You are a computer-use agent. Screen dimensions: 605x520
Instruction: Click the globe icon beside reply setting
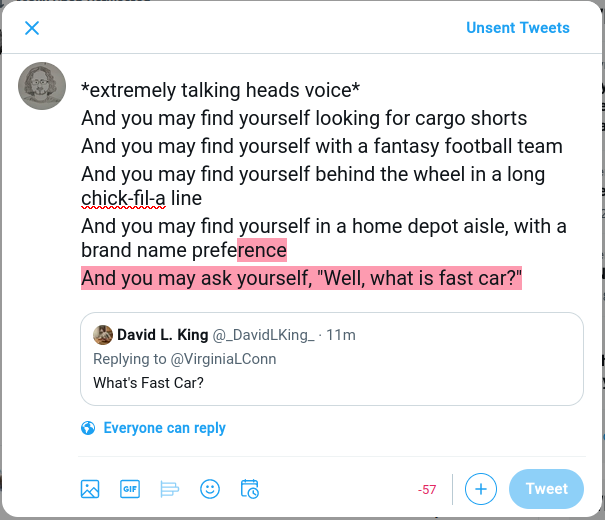[x=88, y=428]
